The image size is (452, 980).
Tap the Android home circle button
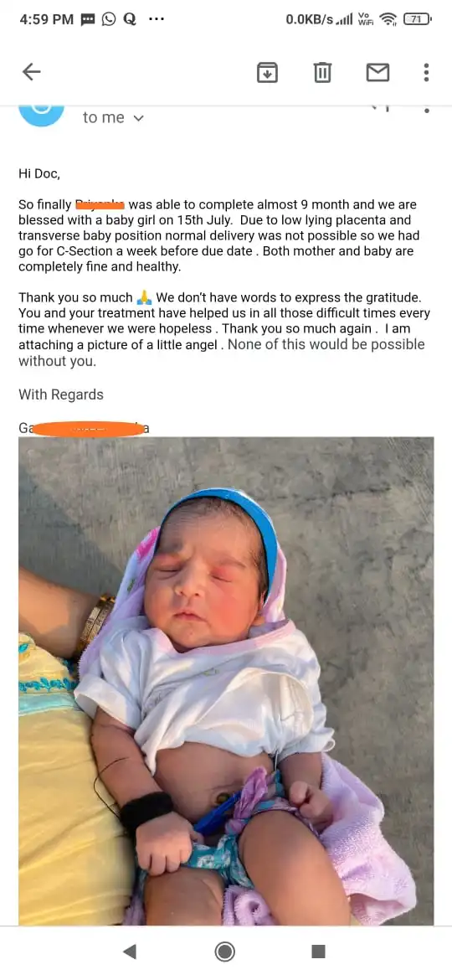click(x=225, y=952)
